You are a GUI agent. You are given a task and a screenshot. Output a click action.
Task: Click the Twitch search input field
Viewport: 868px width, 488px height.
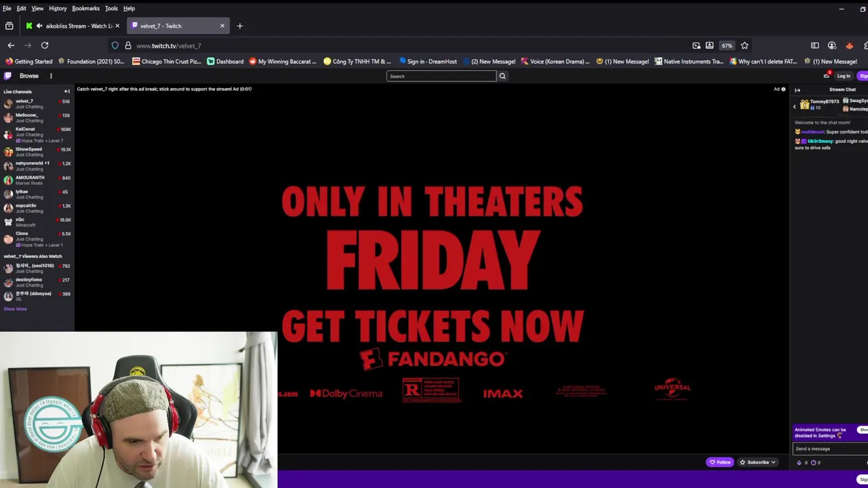441,76
